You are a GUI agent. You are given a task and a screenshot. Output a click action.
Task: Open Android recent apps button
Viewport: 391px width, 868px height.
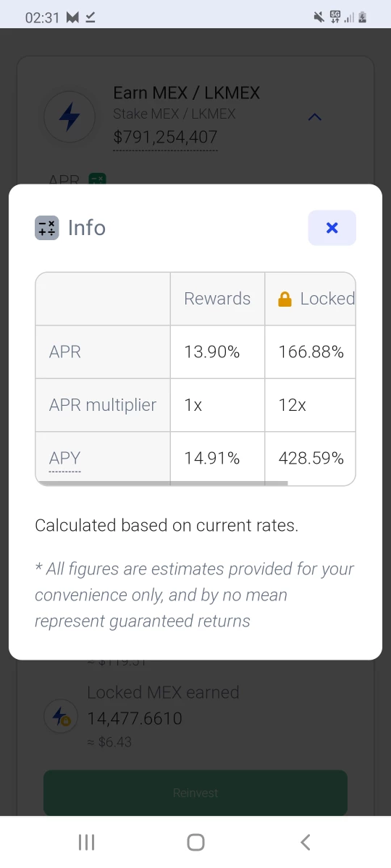click(86, 842)
